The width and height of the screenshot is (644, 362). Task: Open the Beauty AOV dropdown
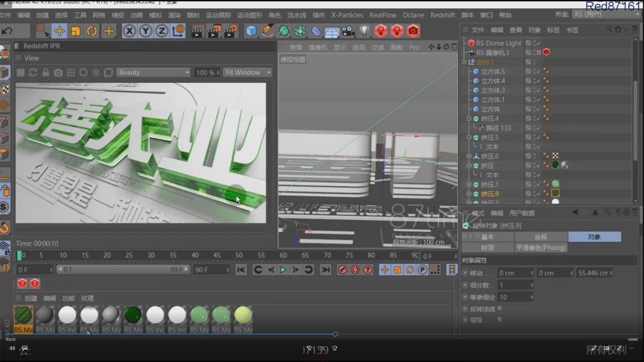coord(153,73)
